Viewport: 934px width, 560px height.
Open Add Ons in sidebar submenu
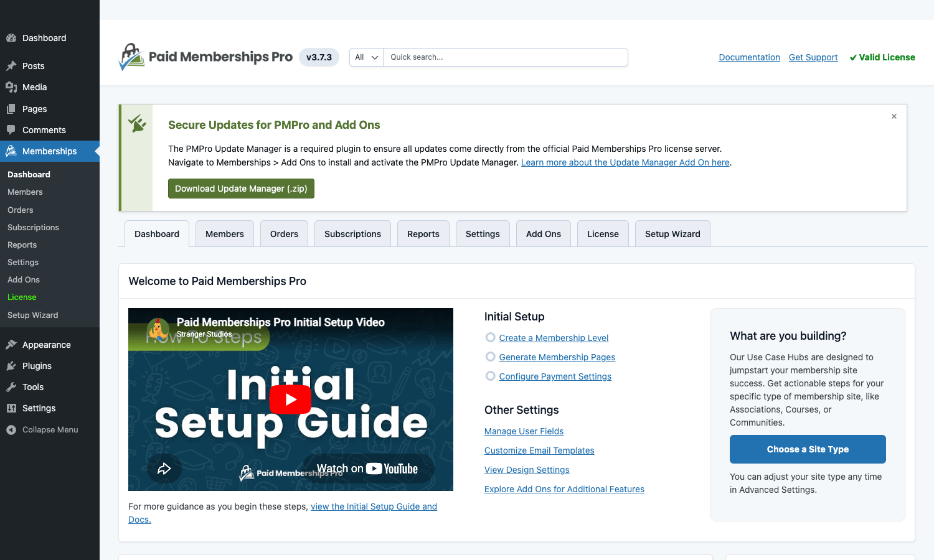[x=24, y=280]
